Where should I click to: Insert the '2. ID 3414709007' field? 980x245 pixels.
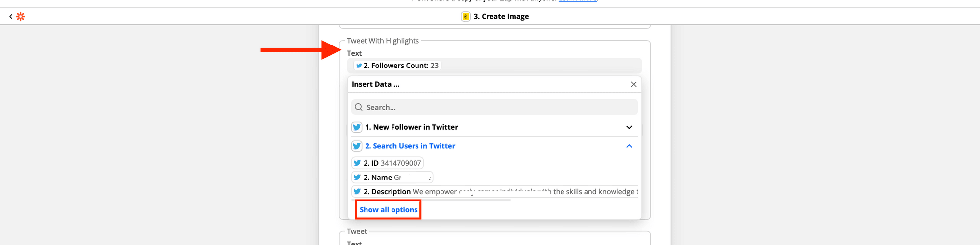[388, 163]
